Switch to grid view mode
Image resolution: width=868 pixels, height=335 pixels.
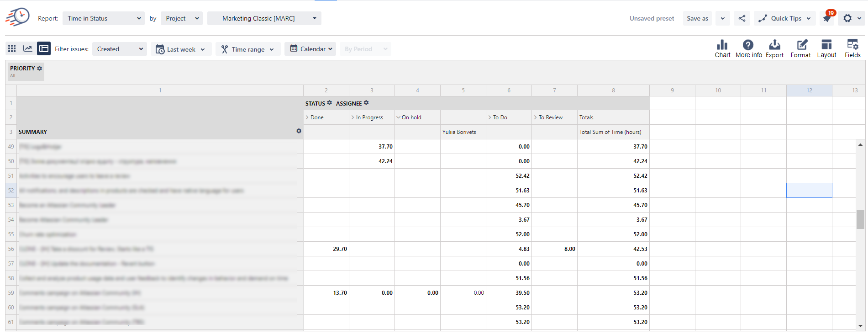[x=12, y=48]
